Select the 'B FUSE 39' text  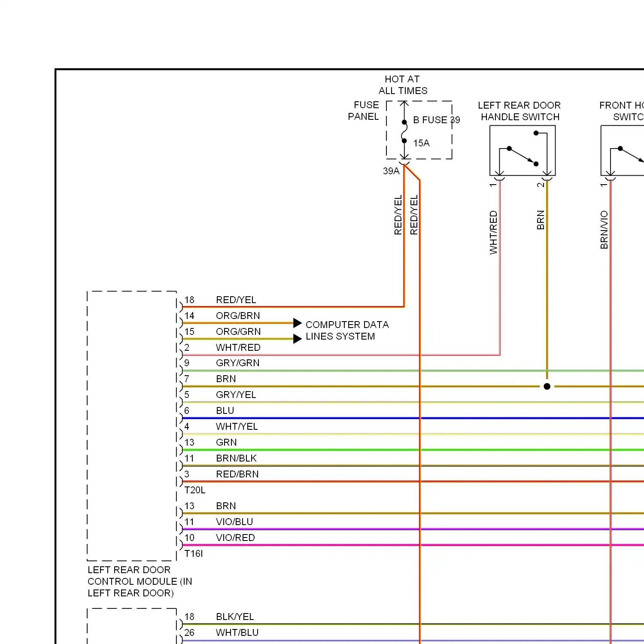click(x=437, y=120)
